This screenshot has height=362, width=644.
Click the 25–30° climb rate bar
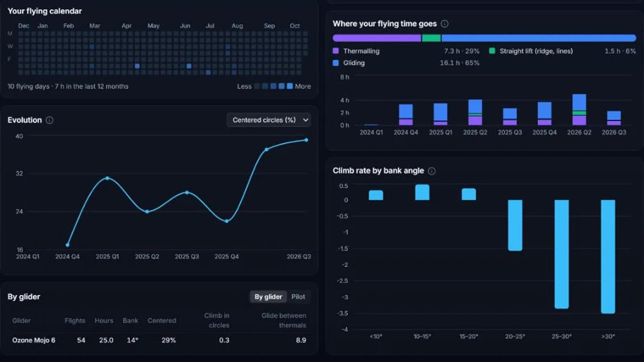[561, 254]
